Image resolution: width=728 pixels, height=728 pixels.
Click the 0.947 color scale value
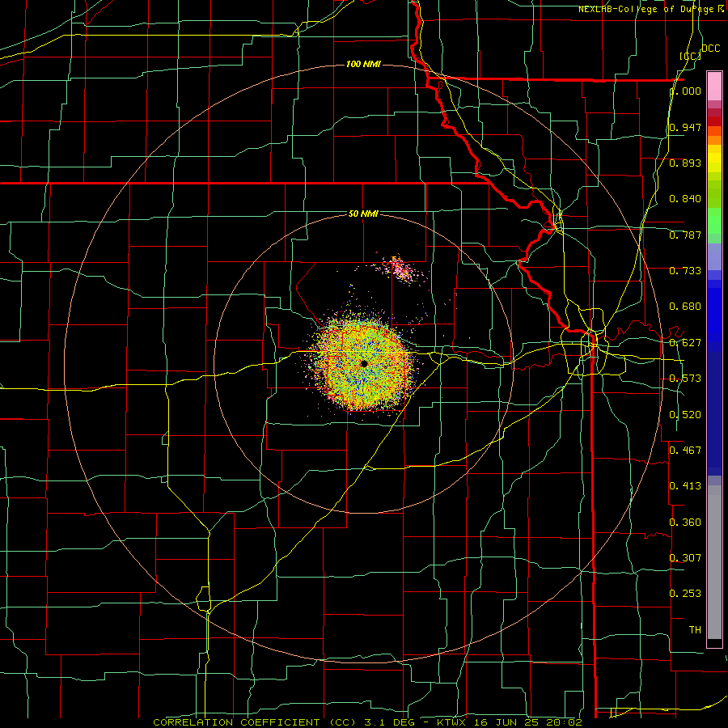point(685,127)
